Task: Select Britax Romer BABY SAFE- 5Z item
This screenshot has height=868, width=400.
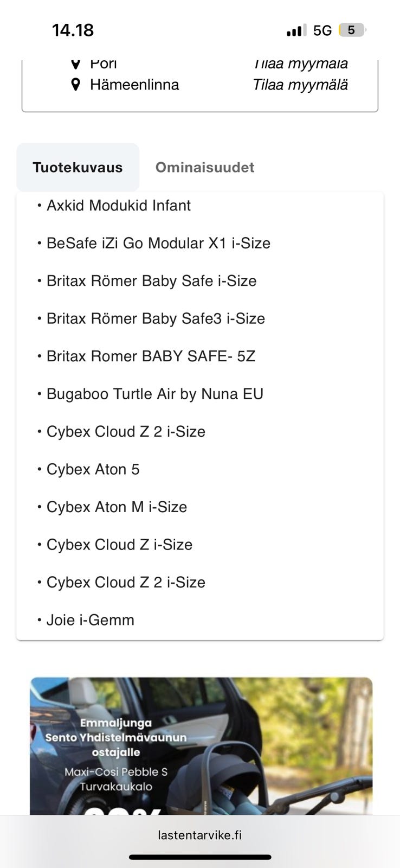Action: tap(151, 356)
